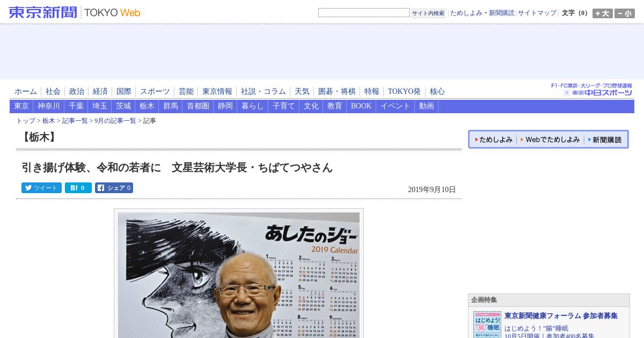Click 栃木 in the breadcrumb
The image size is (644, 338).
click(49, 121)
